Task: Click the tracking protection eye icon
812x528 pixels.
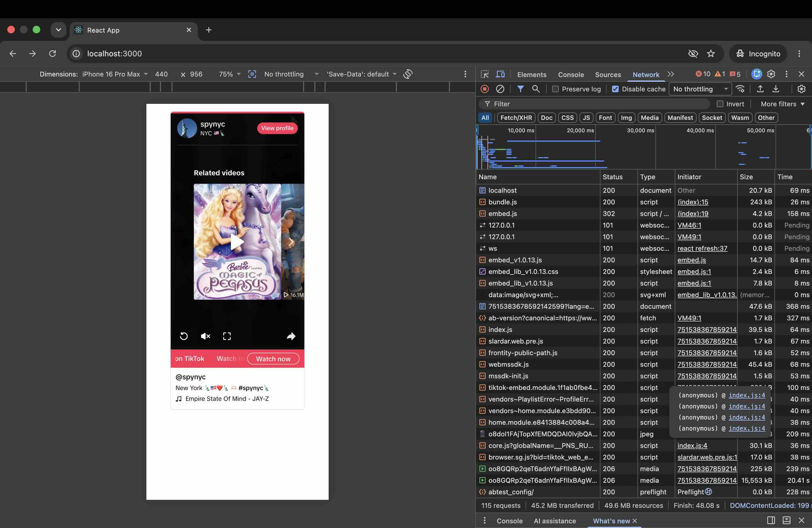Action: pyautogui.click(x=693, y=54)
